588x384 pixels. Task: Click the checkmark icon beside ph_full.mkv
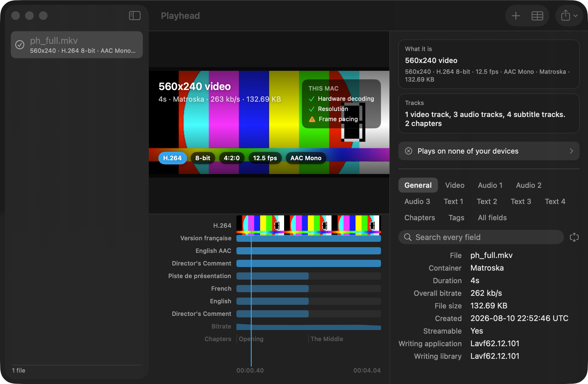point(20,45)
